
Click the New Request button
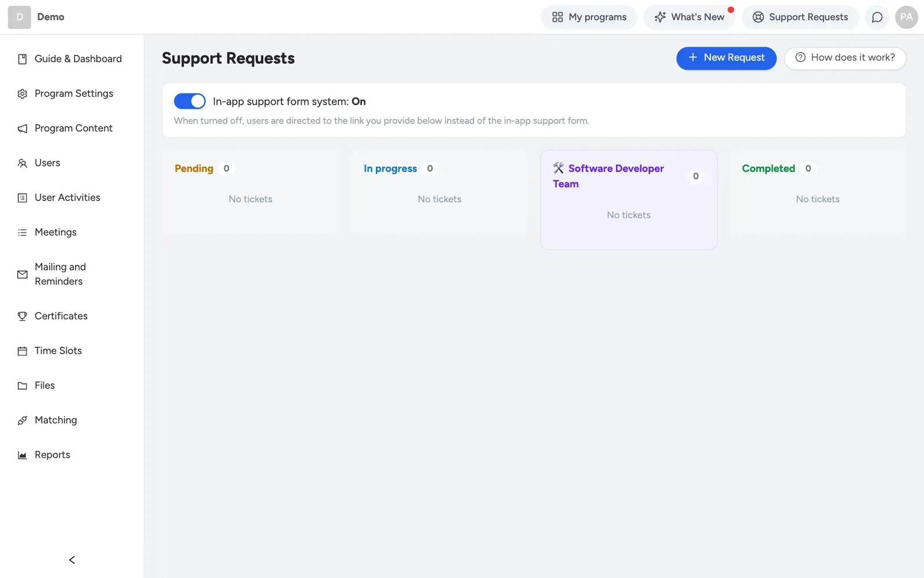tap(726, 58)
